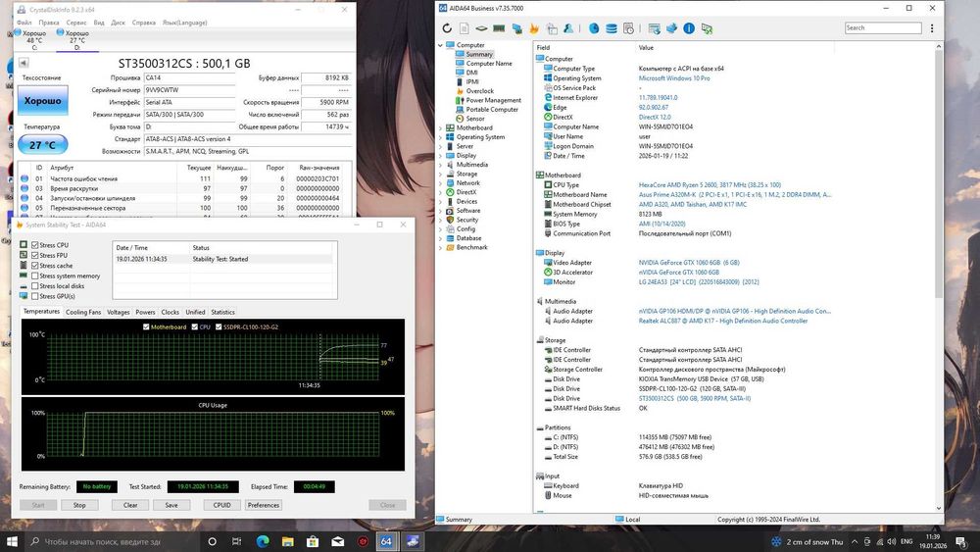Click the user account icon in AIDA64 toolbar

coord(568,28)
